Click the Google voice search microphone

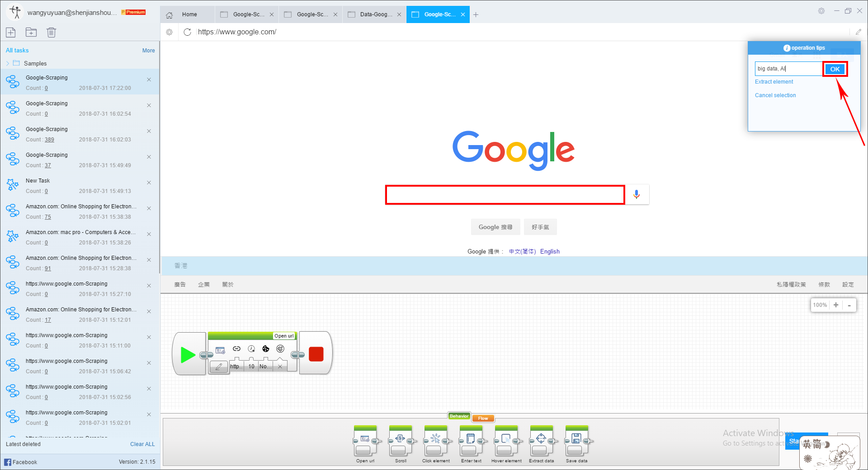point(637,194)
